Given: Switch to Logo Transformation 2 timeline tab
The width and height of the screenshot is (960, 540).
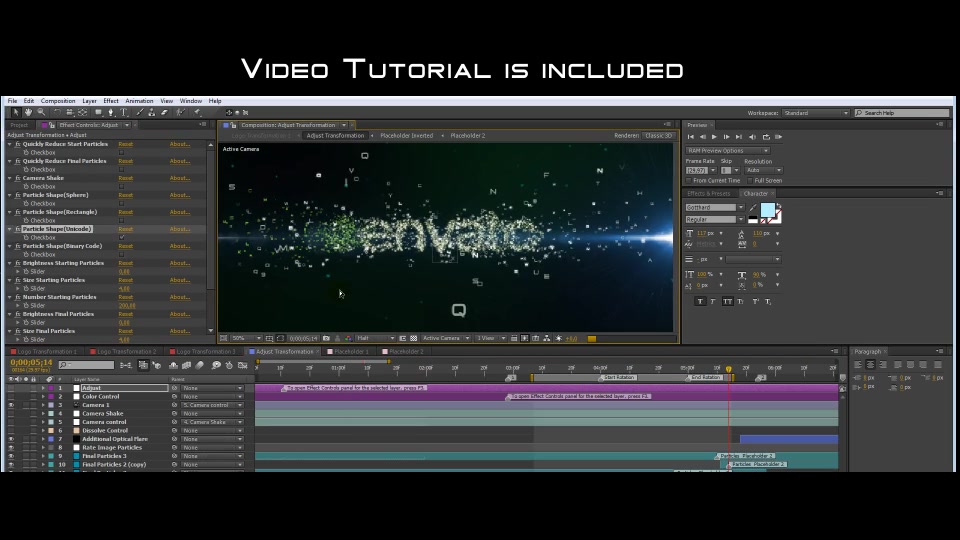Looking at the screenshot, I should pos(126,352).
